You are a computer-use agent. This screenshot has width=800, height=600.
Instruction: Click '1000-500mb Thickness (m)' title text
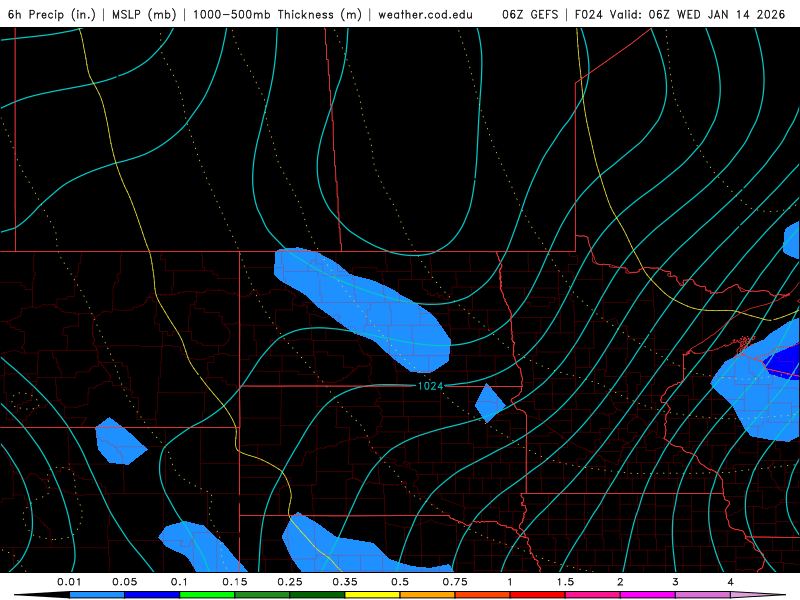pyautogui.click(x=277, y=14)
